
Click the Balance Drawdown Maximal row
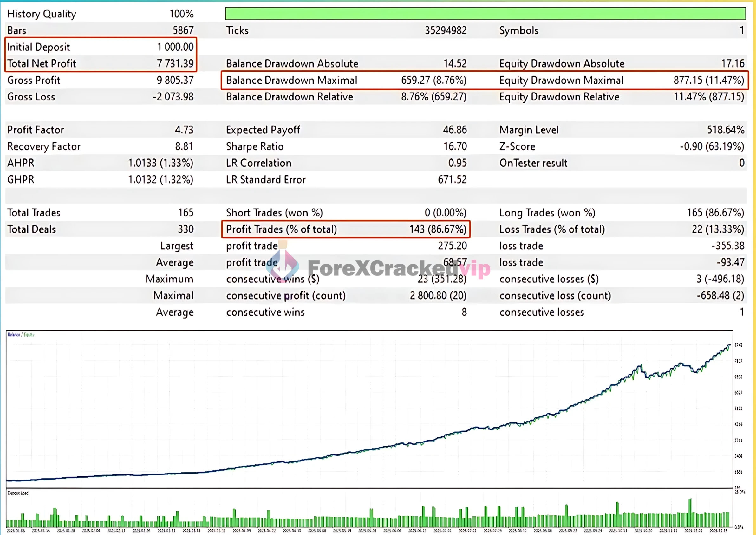tap(291, 81)
